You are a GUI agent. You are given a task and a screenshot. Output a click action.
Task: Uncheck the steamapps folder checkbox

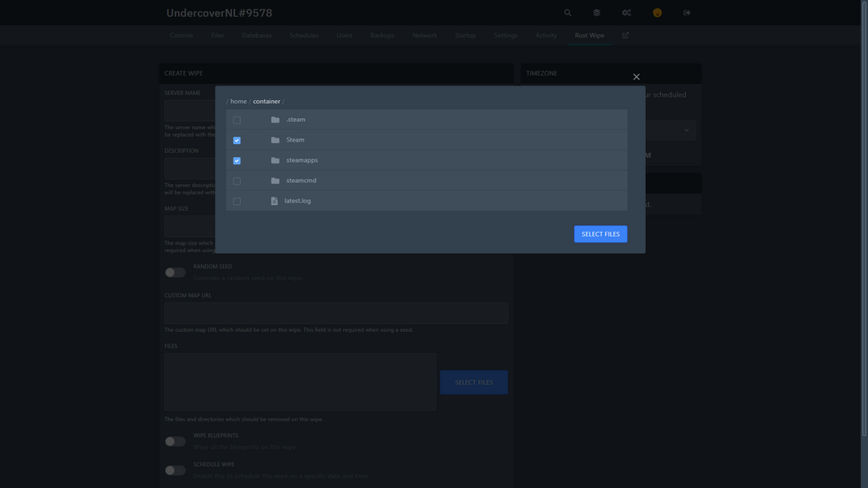(x=237, y=161)
